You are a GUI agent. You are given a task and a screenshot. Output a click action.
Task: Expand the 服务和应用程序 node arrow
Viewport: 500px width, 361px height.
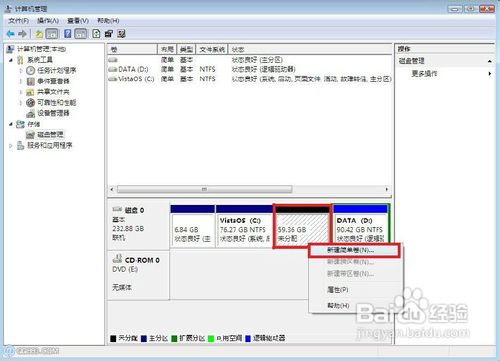pyautogui.click(x=11, y=146)
